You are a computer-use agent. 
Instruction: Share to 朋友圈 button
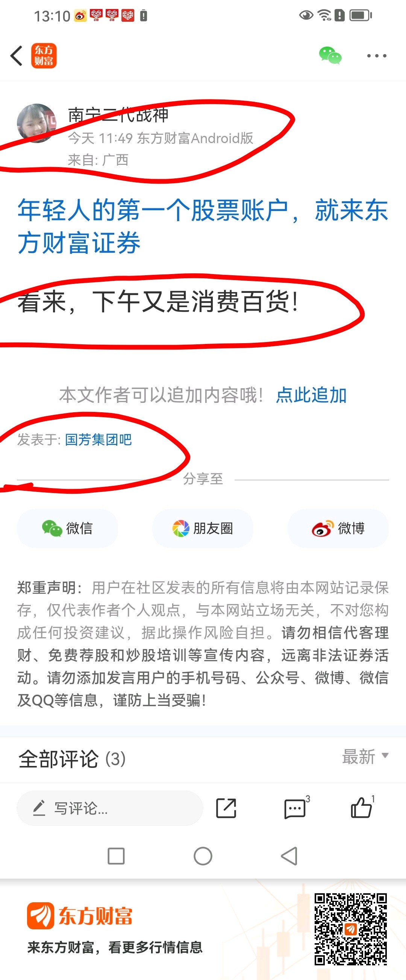(203, 528)
